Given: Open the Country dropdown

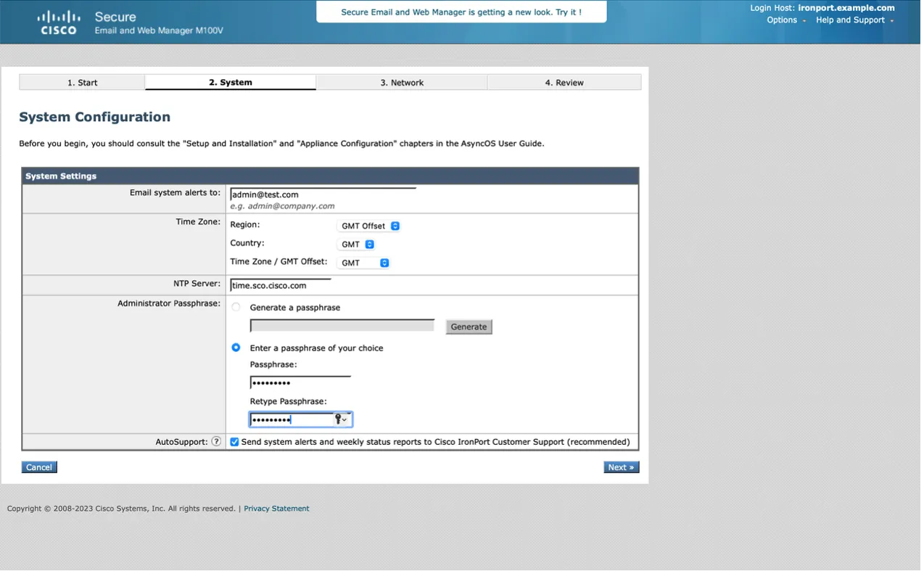Looking at the screenshot, I should [x=358, y=245].
